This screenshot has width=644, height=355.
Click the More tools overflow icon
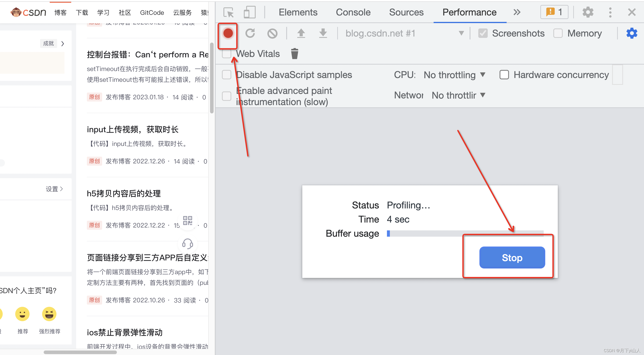click(x=516, y=12)
